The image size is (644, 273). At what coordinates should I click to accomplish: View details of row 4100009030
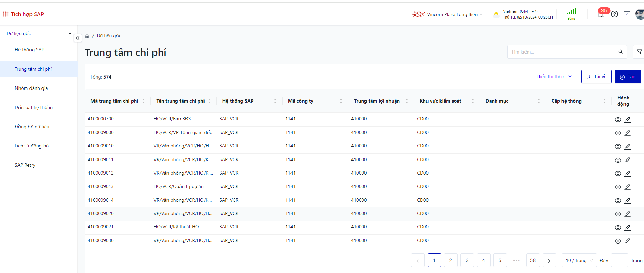(618, 241)
